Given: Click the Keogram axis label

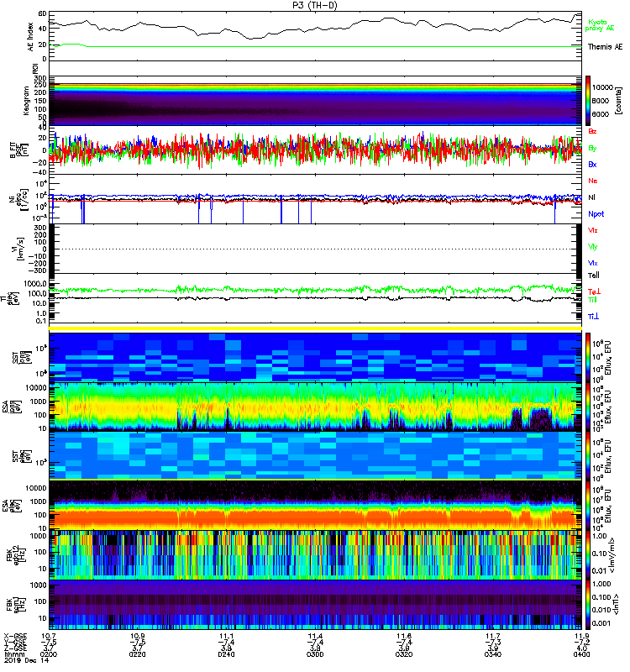Looking at the screenshot, I should click(26, 101).
